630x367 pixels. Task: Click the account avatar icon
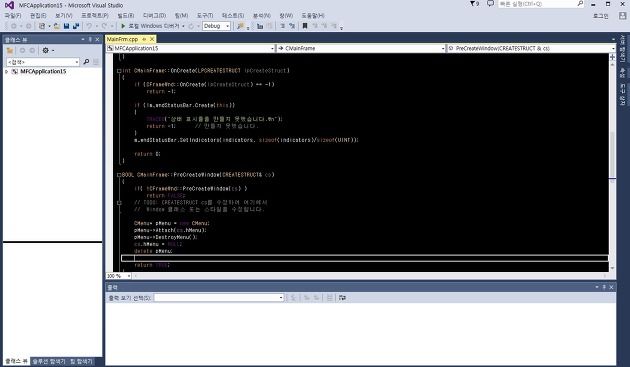[622, 16]
